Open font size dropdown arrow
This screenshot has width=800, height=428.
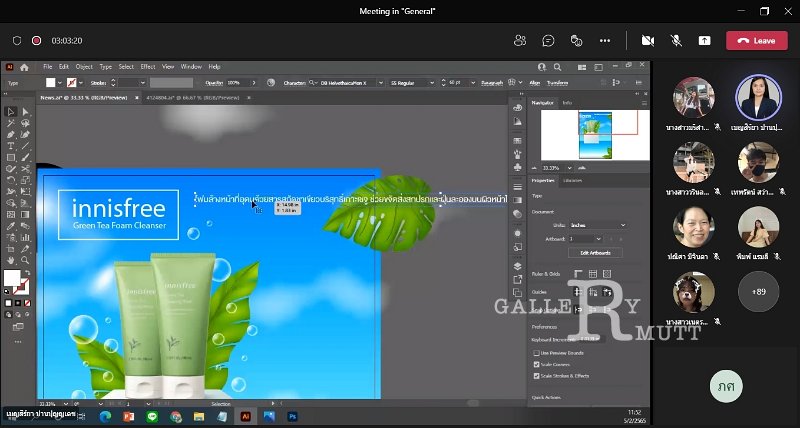tap(473, 83)
